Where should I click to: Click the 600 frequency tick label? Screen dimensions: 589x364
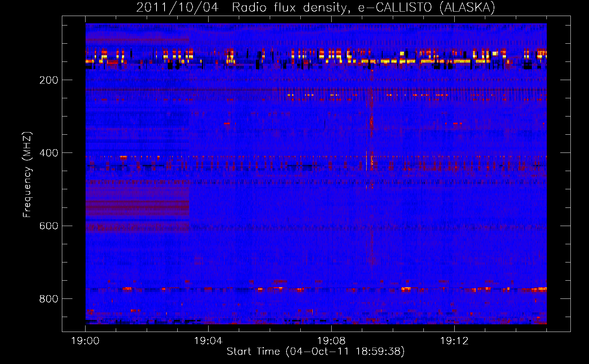pos(49,226)
